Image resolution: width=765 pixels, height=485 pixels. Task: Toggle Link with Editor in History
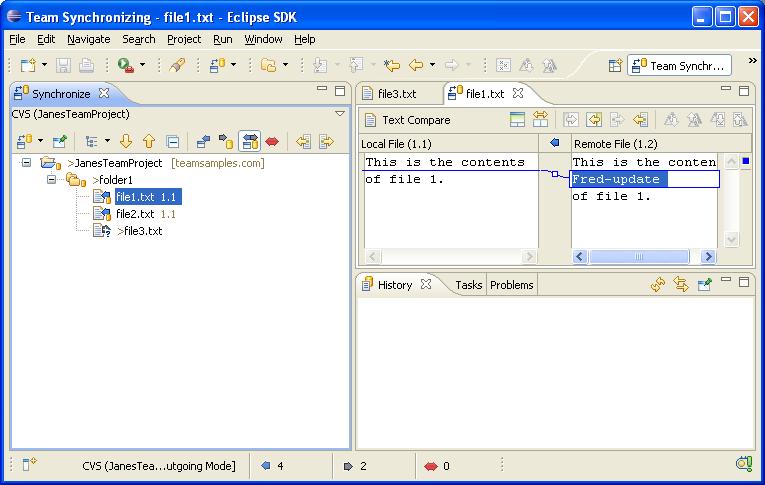click(x=681, y=284)
